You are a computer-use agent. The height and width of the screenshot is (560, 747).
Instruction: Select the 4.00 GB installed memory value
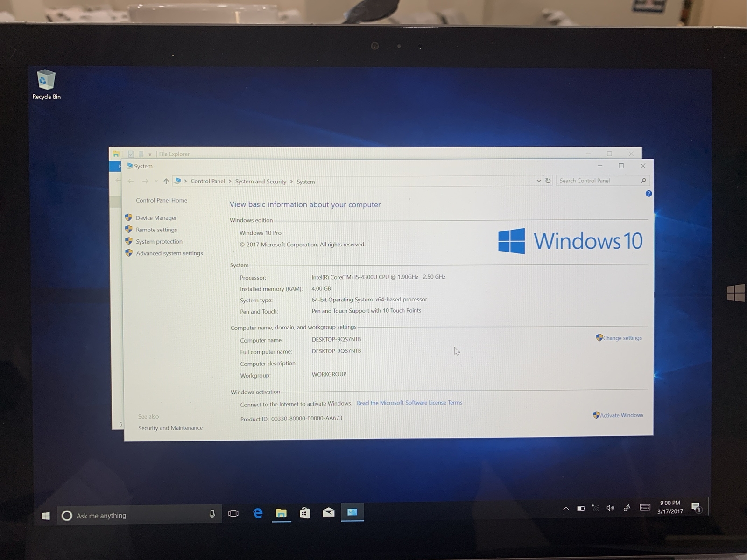tap(321, 288)
